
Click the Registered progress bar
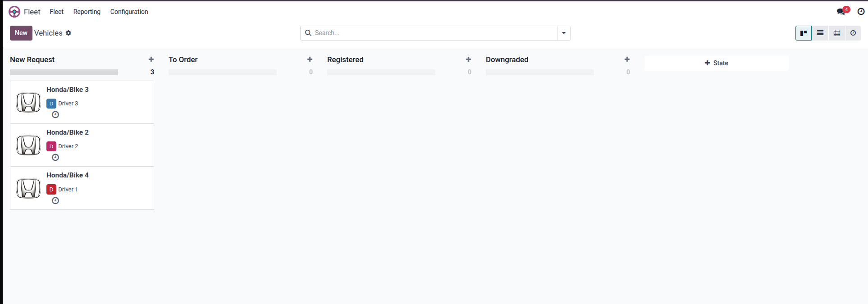(381, 72)
